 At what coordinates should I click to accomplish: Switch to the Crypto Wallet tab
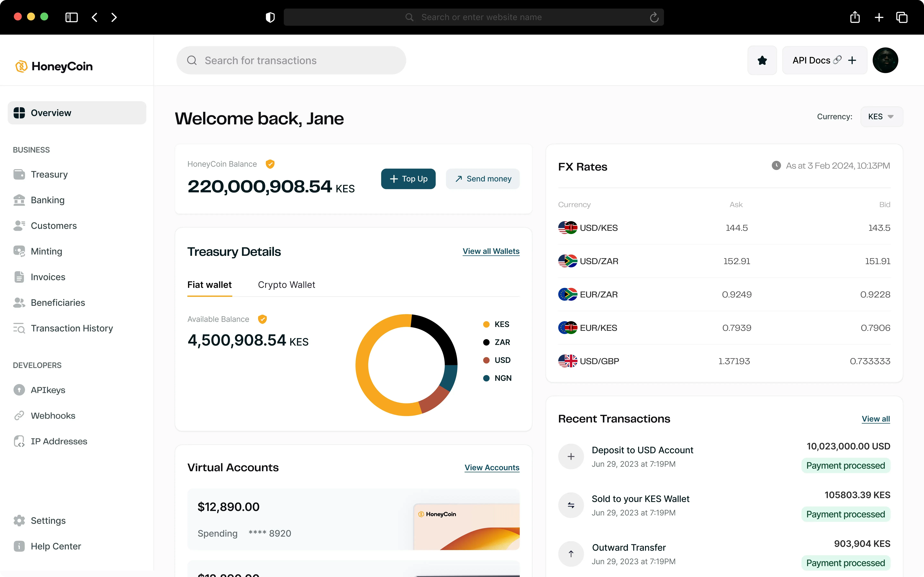pyautogui.click(x=286, y=285)
